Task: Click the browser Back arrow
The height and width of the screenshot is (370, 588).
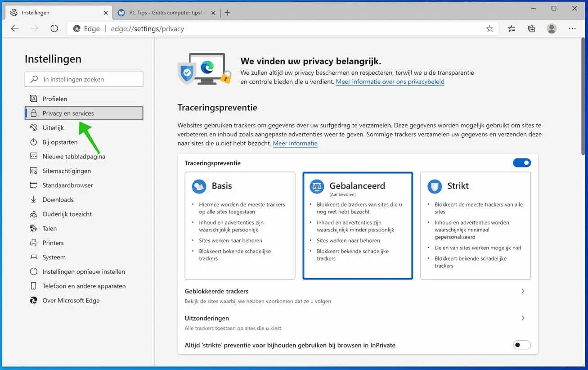Action: [15, 28]
